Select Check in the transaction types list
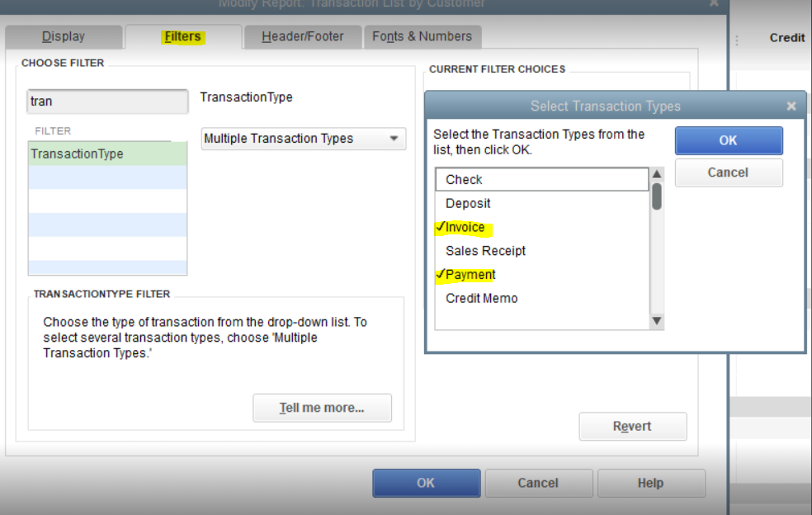Viewport: 812px width, 515px height. tap(462, 179)
